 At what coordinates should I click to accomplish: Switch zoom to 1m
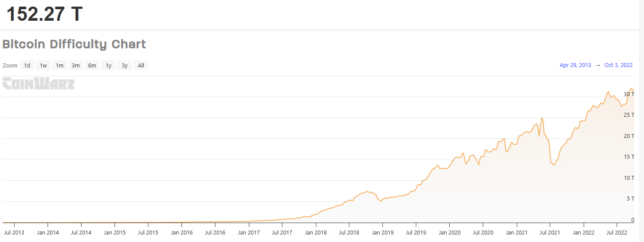59,66
